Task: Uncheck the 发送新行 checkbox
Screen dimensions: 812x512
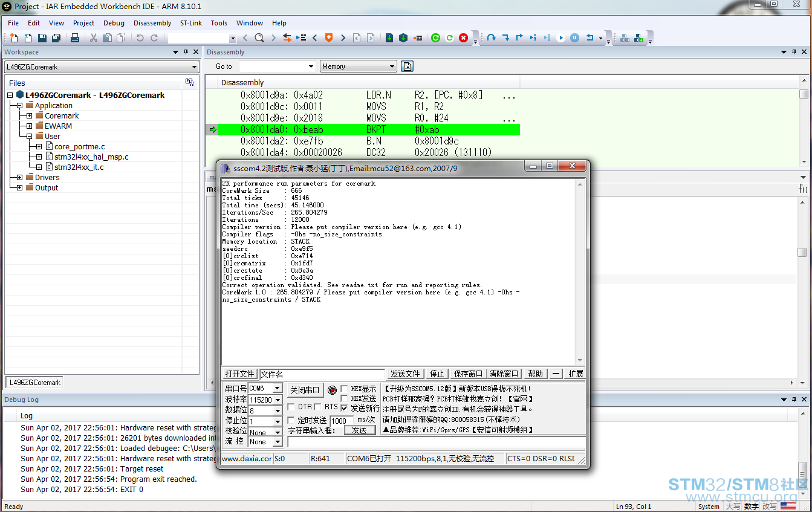Action: pos(344,408)
